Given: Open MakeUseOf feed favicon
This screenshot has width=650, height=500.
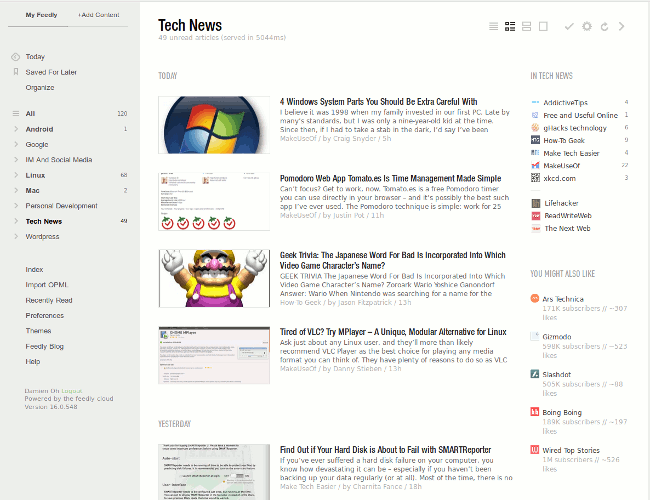Looking at the screenshot, I should point(535,165).
